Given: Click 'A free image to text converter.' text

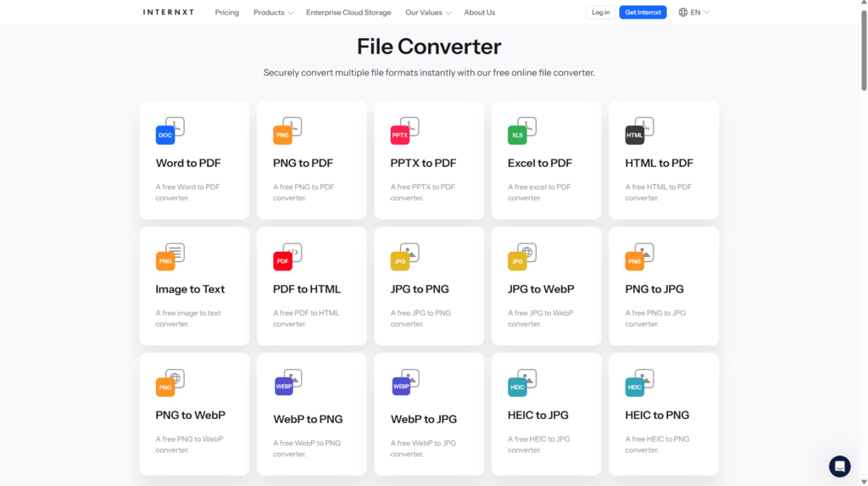Looking at the screenshot, I should tap(188, 319).
